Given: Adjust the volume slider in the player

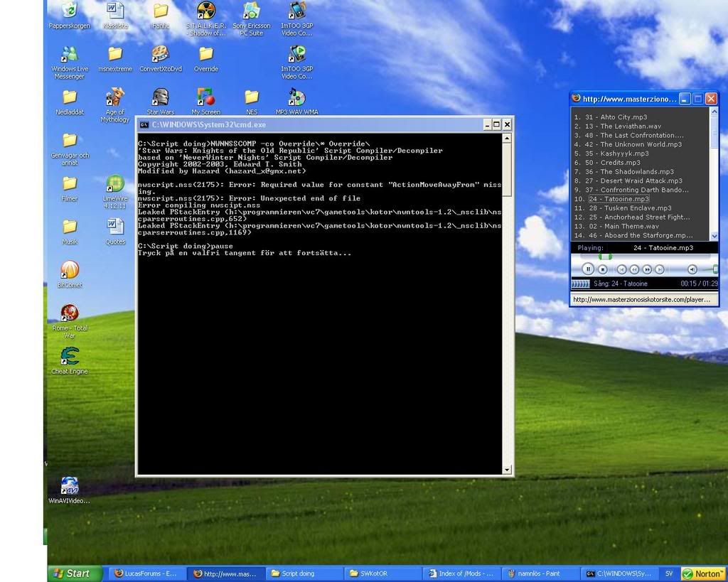Looking at the screenshot, I should (x=715, y=269).
